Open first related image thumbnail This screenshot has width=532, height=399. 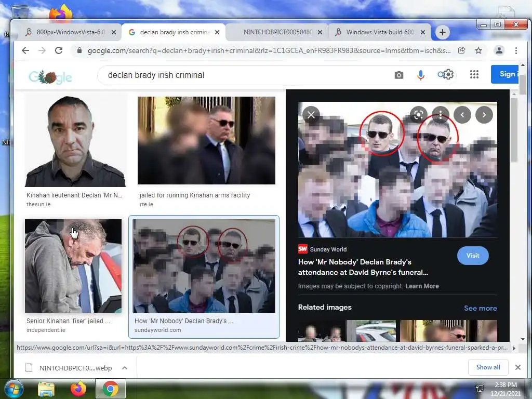tap(347, 331)
